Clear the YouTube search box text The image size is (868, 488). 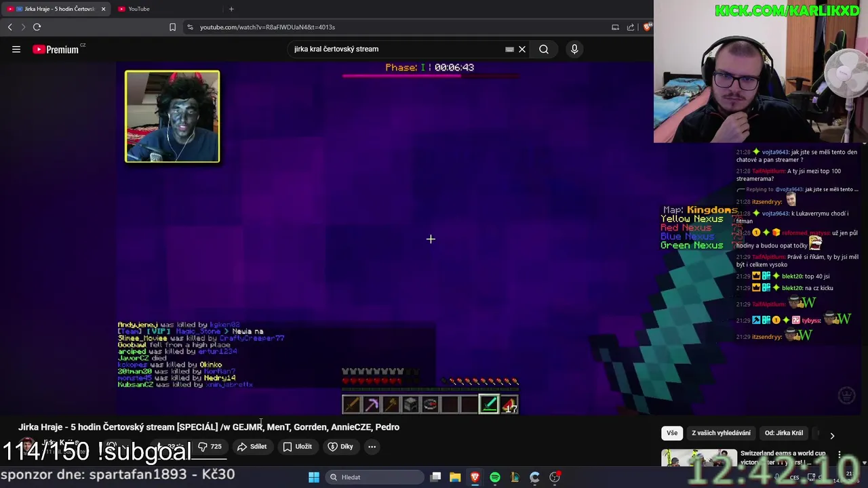coord(522,49)
